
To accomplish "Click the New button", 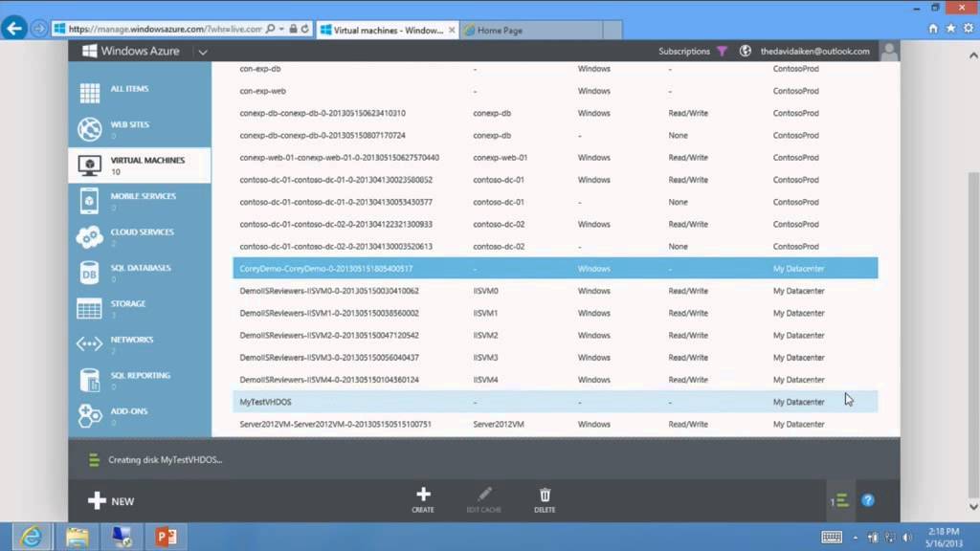I will pos(111,501).
